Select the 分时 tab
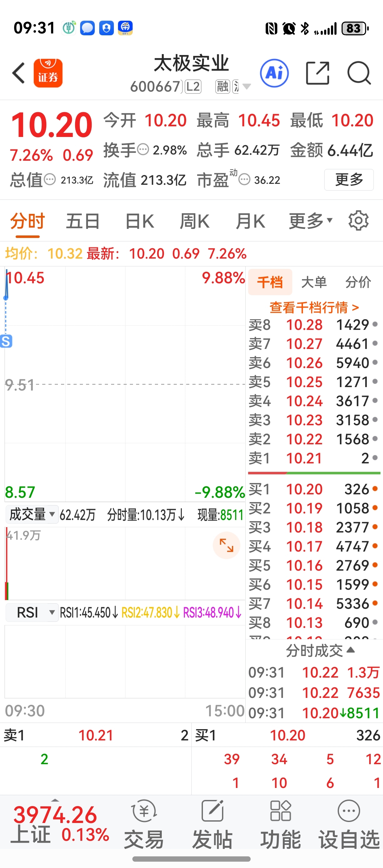Screen dimensions: 383x868 coord(28,221)
